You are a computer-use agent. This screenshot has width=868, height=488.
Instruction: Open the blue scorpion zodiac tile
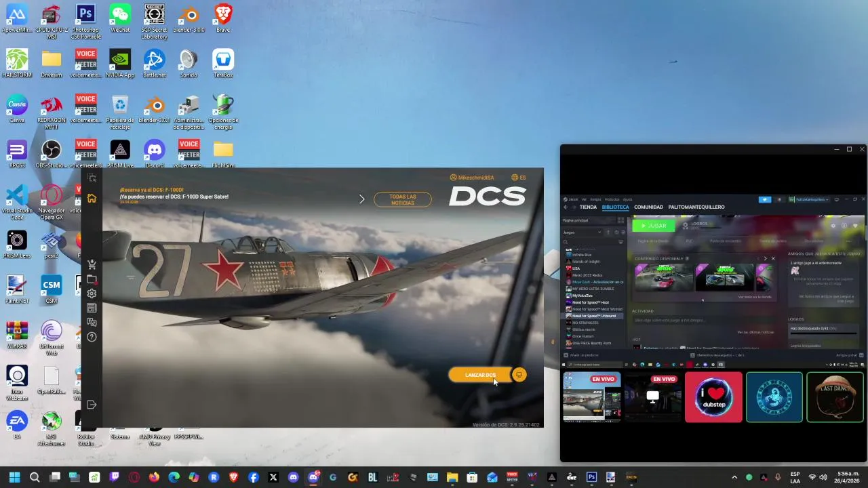pos(774,397)
